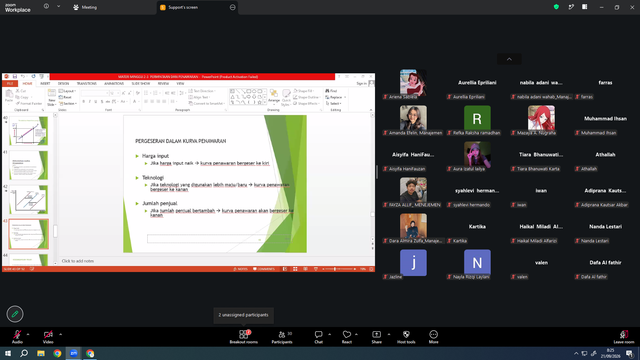Open the Select dropdown in Editing group
Viewport: 640px width, 360px height.
pos(335,104)
